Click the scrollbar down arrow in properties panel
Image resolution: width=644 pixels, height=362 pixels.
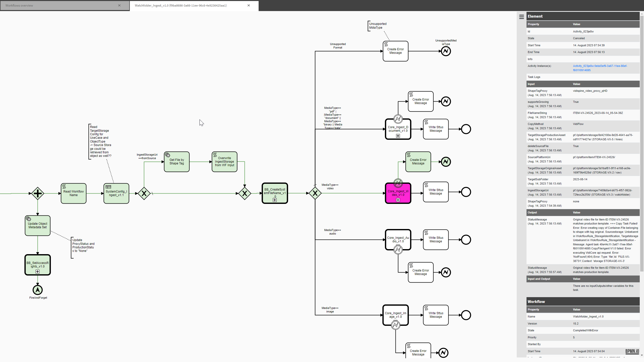pyautogui.click(x=642, y=355)
